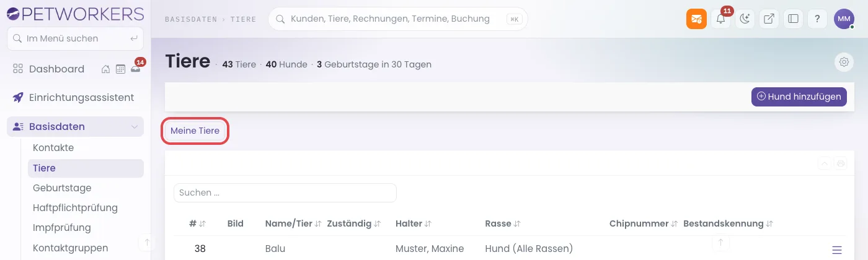Focus the Im Menü suchen field
This screenshot has height=260, width=868.
pyautogui.click(x=75, y=38)
